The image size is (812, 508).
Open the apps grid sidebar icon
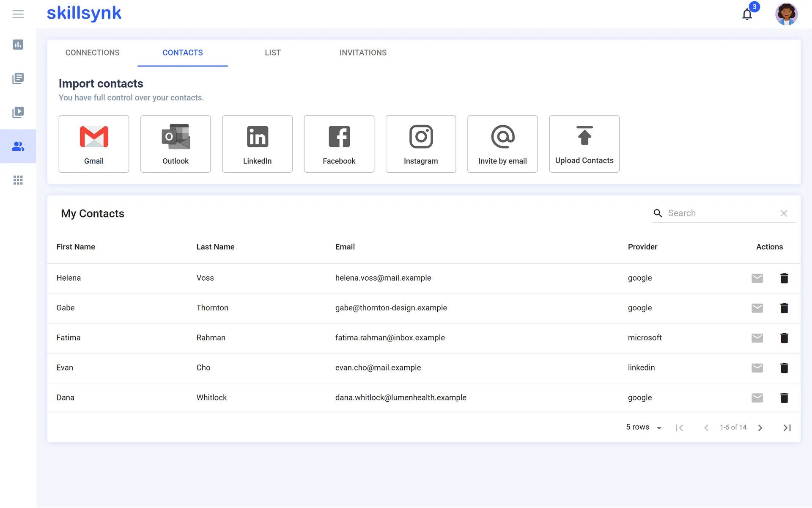tap(18, 180)
